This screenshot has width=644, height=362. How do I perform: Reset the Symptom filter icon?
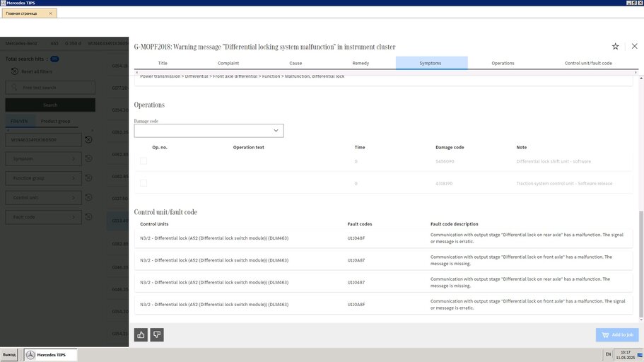coord(88,158)
